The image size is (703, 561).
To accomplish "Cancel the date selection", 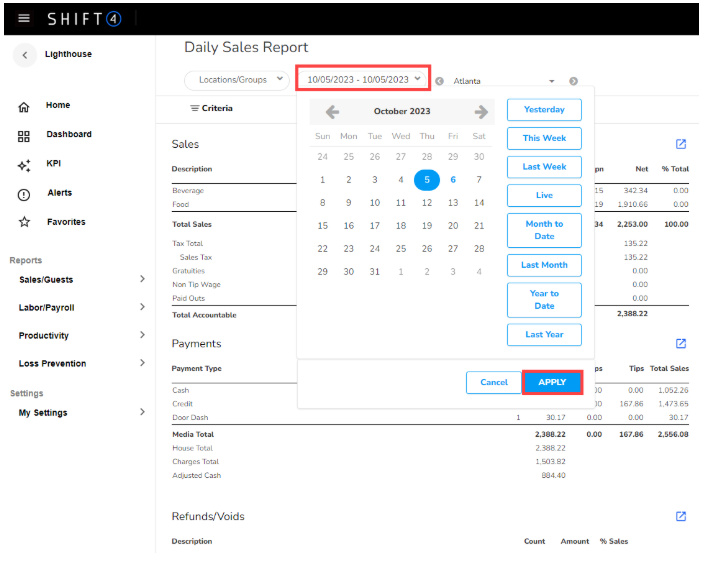I will coord(493,382).
